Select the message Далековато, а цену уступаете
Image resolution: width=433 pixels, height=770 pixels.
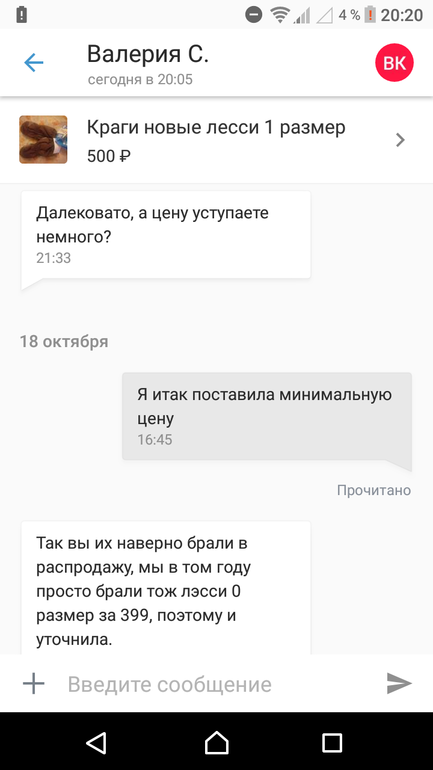pos(166,235)
